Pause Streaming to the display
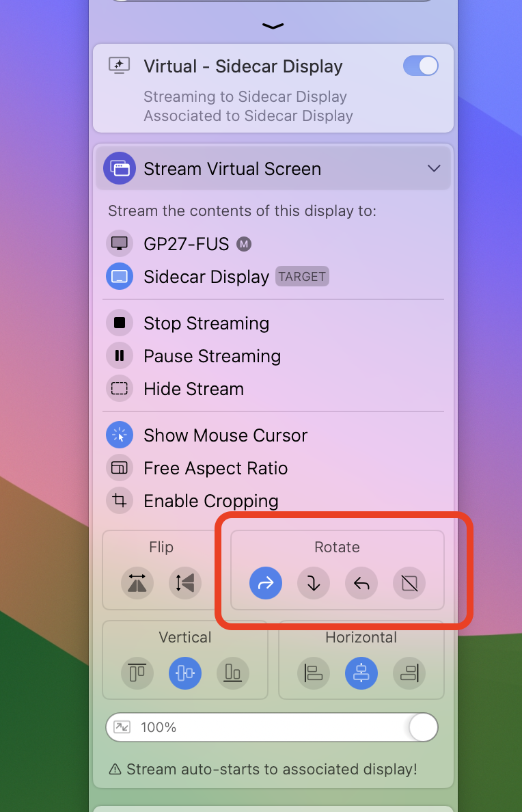This screenshot has width=522, height=812. point(212,356)
